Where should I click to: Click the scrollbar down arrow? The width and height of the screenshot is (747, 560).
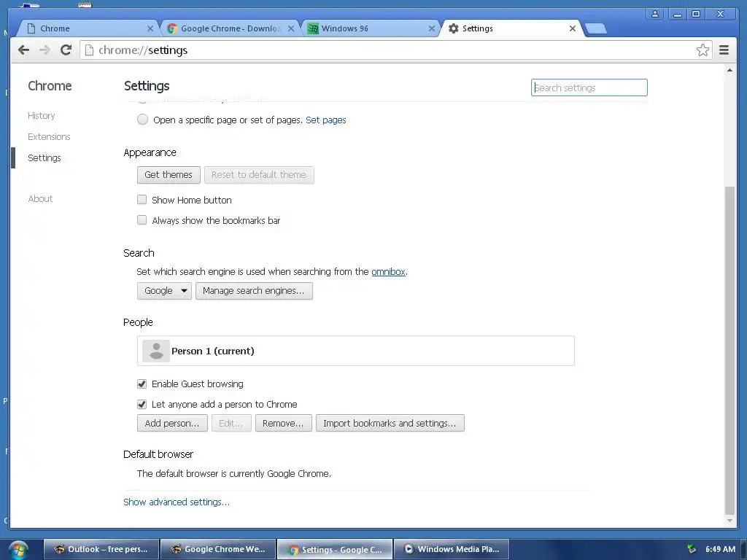pyautogui.click(x=729, y=521)
